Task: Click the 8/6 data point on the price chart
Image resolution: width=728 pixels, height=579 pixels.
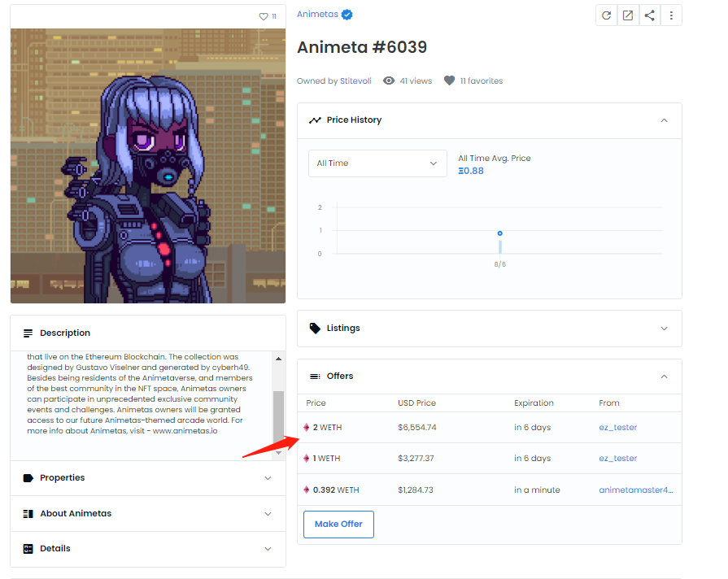Action: point(499,233)
